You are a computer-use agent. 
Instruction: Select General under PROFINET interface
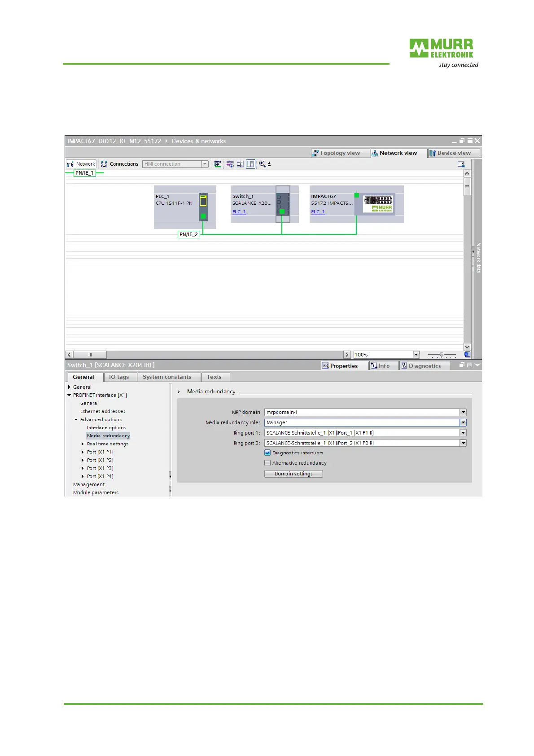click(x=89, y=403)
